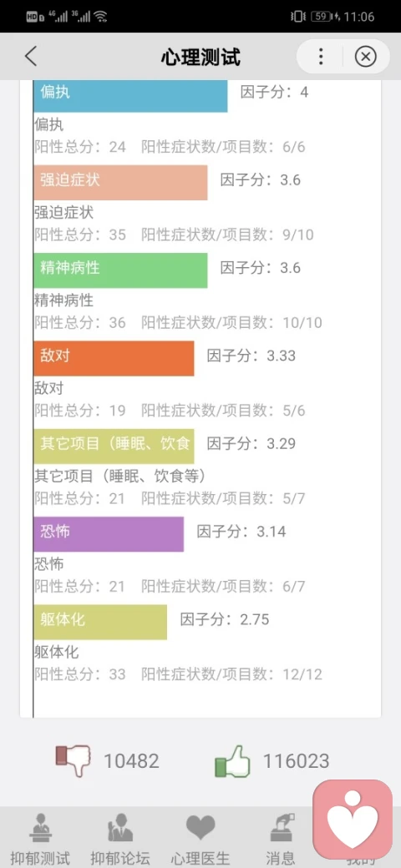The image size is (401, 868).
Task: Select the yellow 躯体化 factor bar
Action: pos(100,623)
